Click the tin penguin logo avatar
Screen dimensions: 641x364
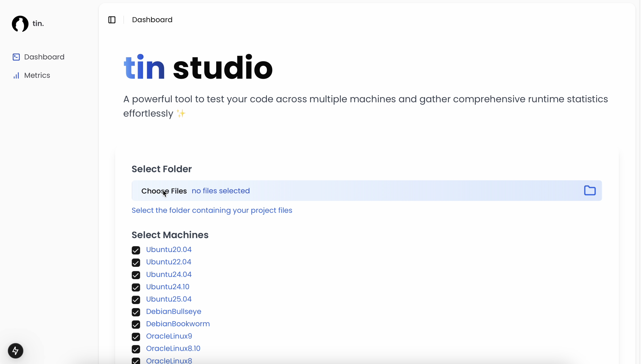coord(20,24)
